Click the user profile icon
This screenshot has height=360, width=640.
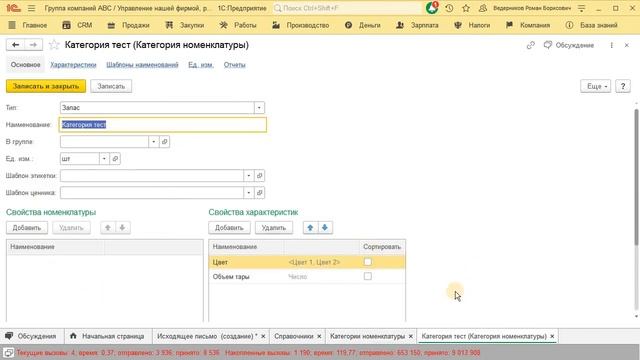coord(483,8)
